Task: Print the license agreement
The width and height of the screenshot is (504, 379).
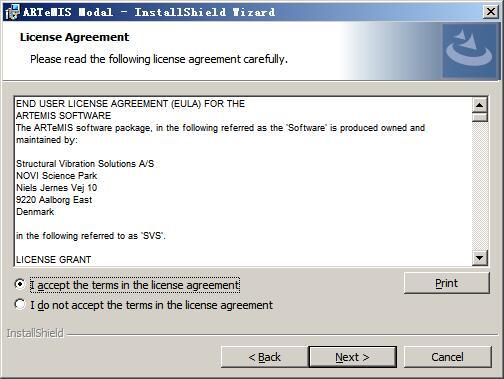Action: (447, 283)
